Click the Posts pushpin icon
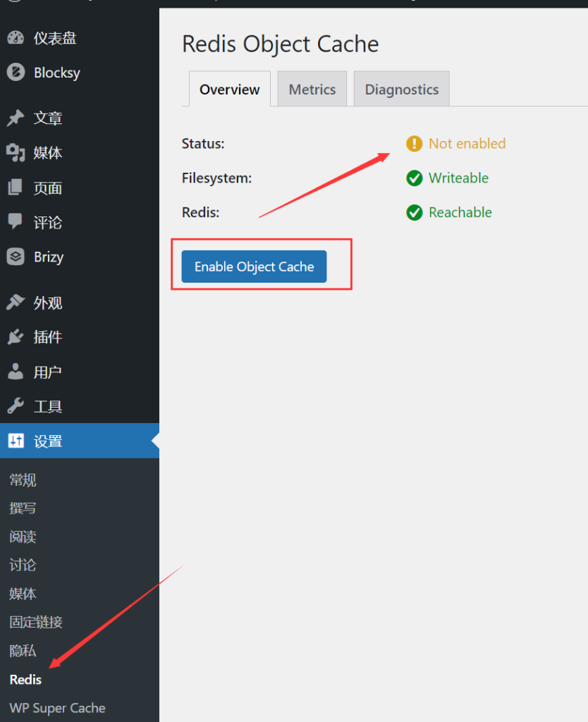The width and height of the screenshot is (588, 722). coord(16,118)
